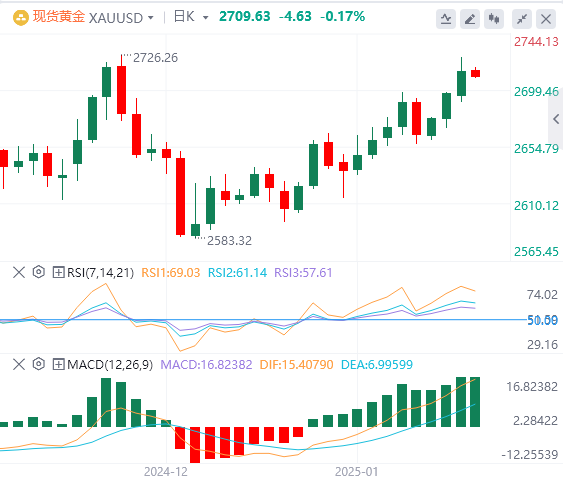Remove the MACD indicator panel
563x483 pixels.
19,364
